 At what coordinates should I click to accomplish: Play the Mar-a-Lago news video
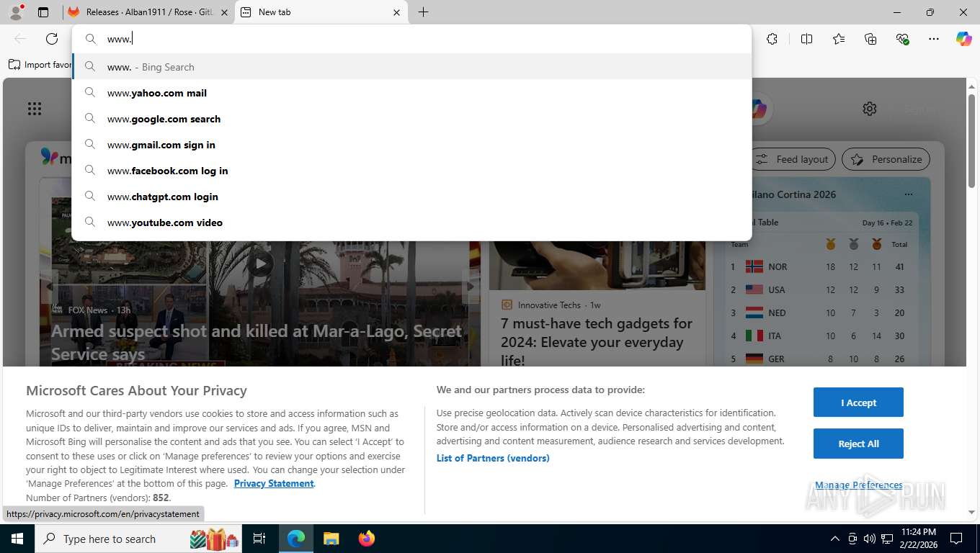[x=260, y=264]
